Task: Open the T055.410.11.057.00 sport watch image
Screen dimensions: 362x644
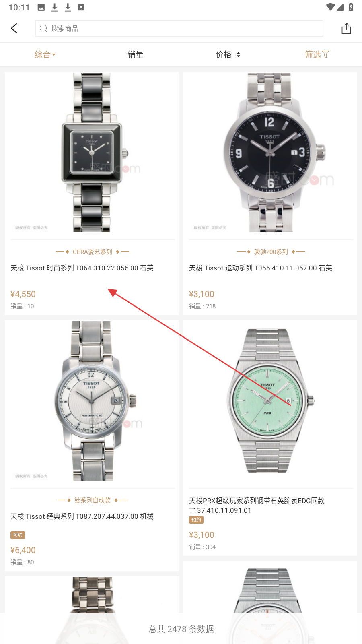Action: click(x=270, y=153)
